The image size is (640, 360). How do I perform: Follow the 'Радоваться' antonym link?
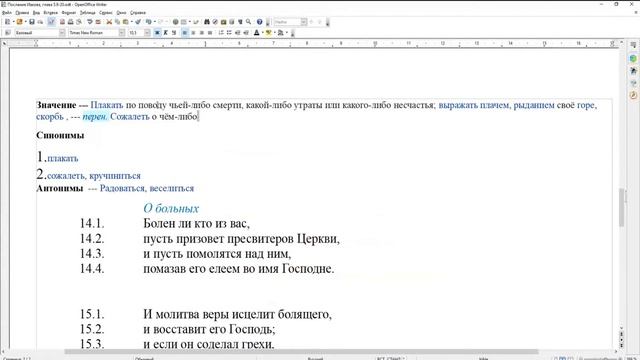(x=122, y=188)
